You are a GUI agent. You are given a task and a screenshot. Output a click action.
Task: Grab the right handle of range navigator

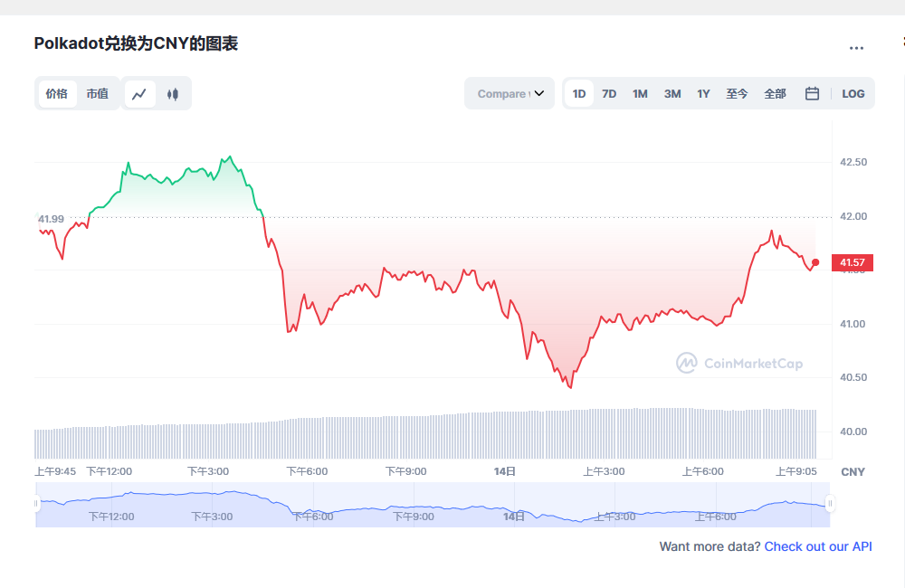830,503
